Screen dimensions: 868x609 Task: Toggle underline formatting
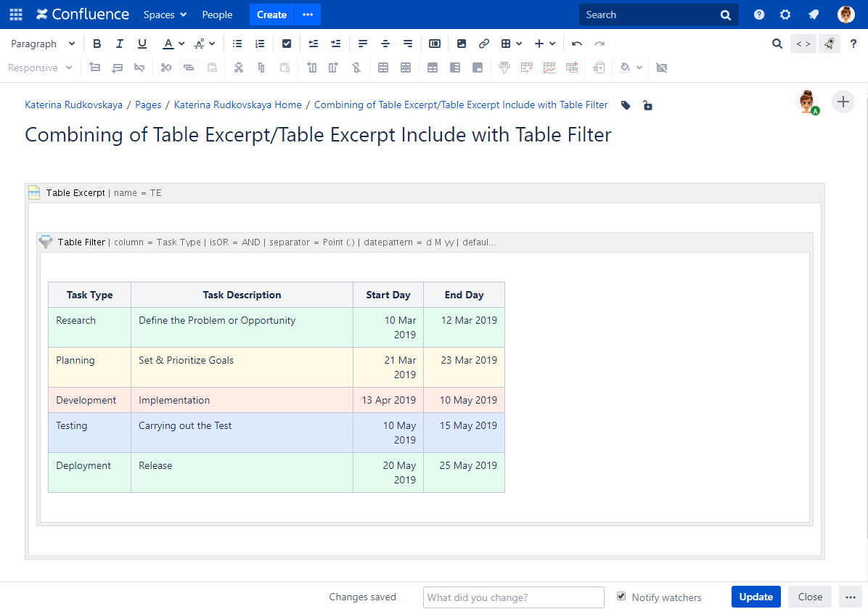[142, 44]
